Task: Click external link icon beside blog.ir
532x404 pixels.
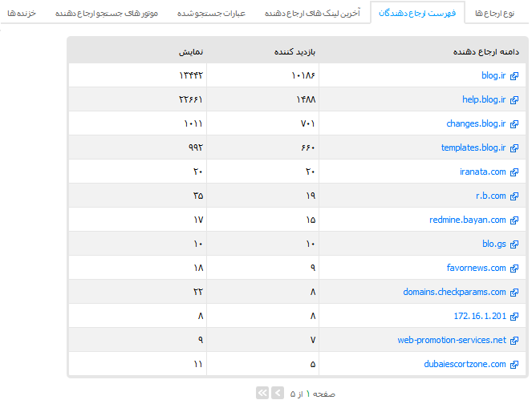Action: (x=514, y=76)
